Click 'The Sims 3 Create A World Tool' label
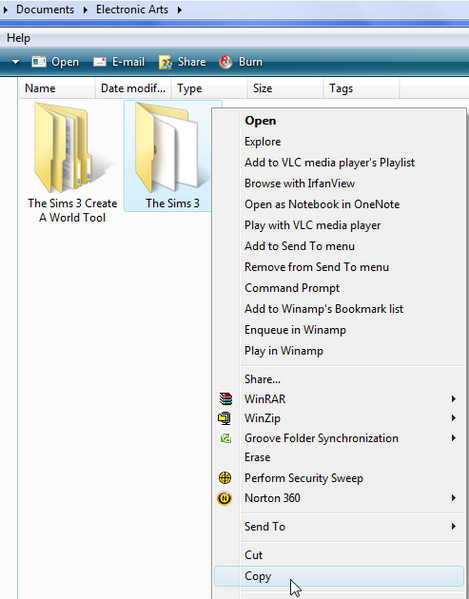The height and width of the screenshot is (599, 469). click(x=72, y=210)
